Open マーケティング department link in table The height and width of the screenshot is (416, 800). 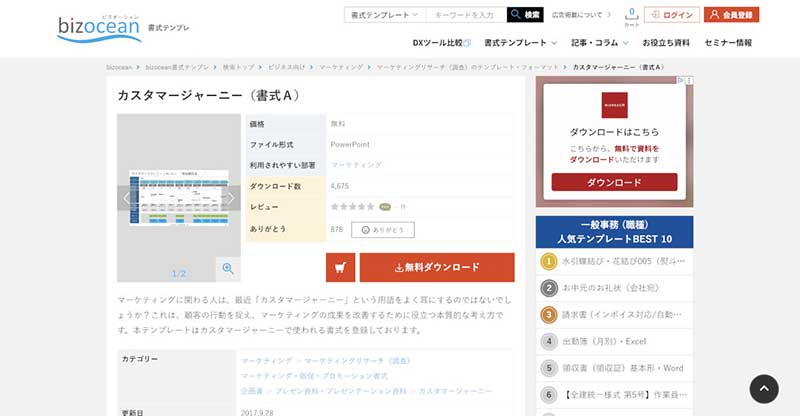point(356,165)
